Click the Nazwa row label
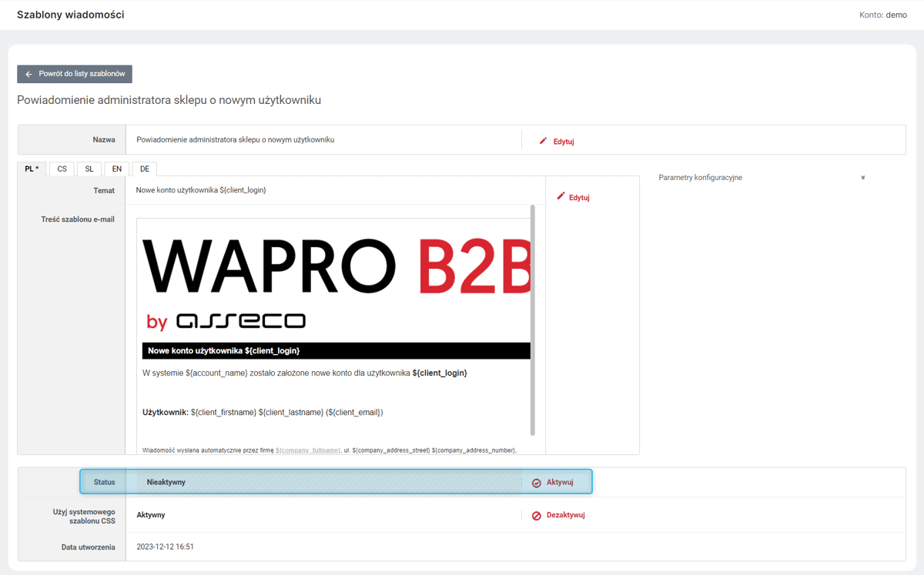The width and height of the screenshot is (924, 575). (x=103, y=140)
